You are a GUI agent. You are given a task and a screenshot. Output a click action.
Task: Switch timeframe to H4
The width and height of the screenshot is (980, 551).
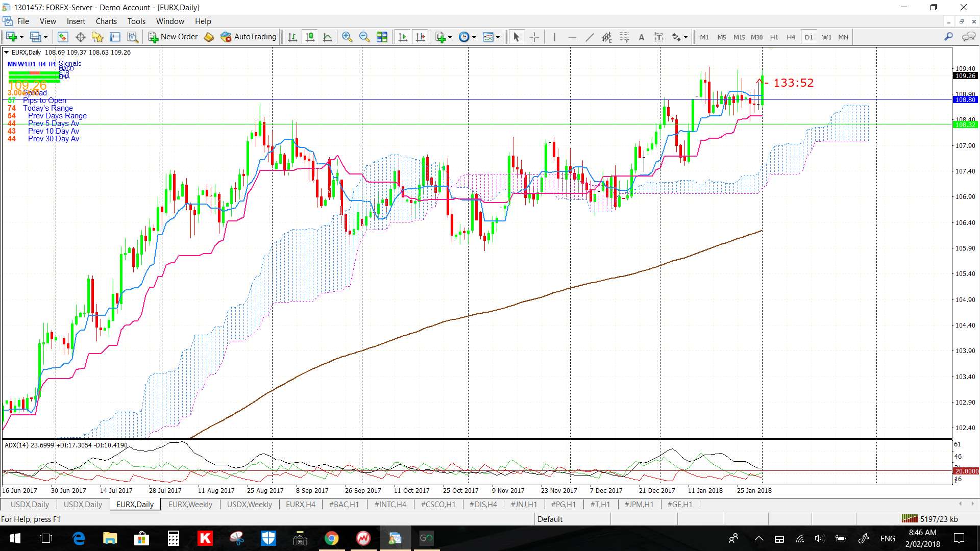791,37
